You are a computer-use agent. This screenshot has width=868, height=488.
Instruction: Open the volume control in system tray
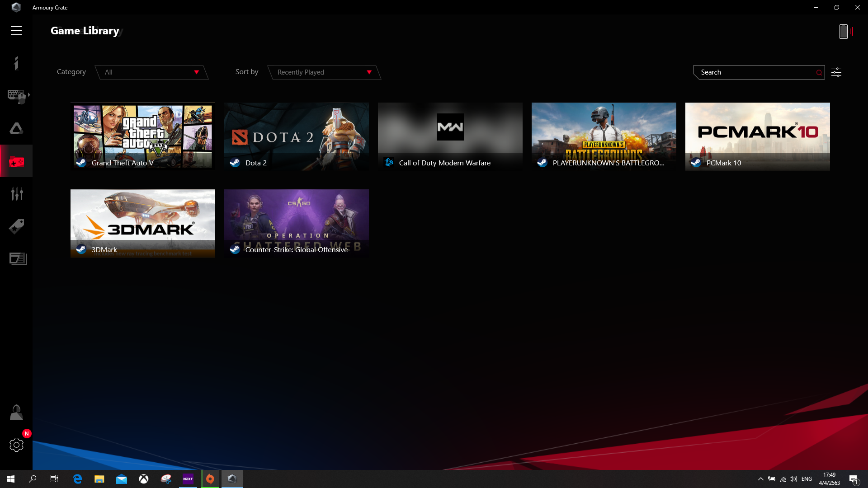793,479
